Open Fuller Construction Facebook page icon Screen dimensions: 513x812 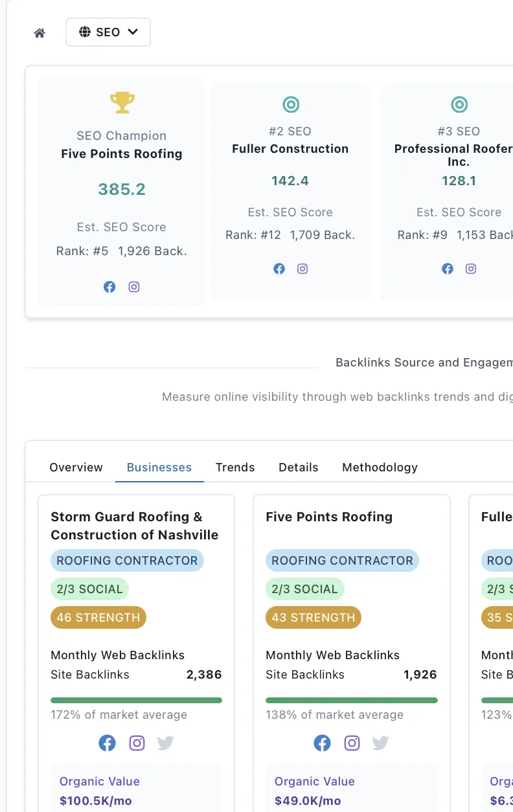pos(279,269)
